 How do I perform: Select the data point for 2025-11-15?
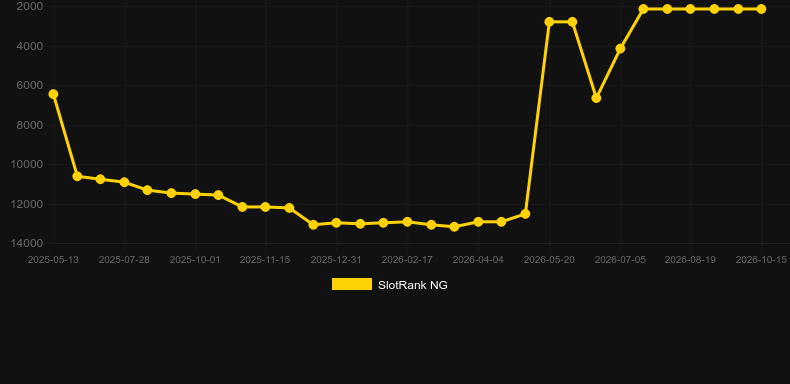266,207
